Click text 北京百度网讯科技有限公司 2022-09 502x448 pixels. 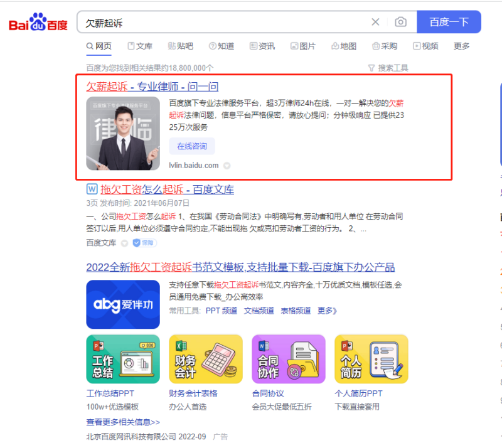[x=146, y=437]
